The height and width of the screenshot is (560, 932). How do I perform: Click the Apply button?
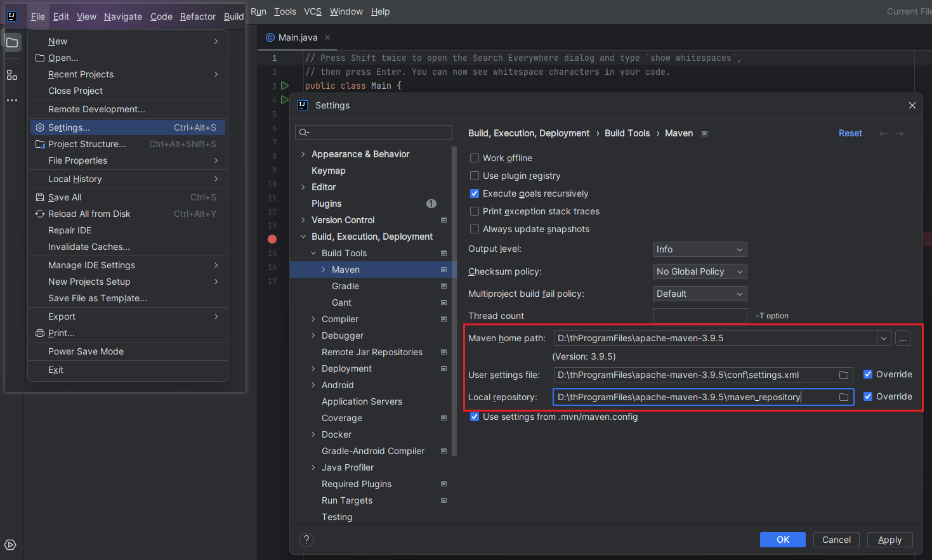coord(889,540)
